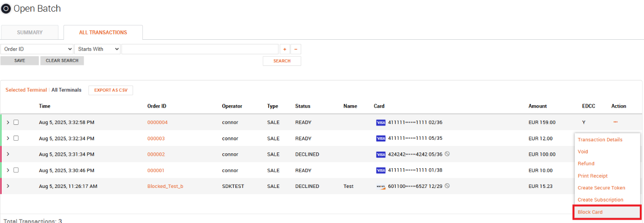Open the three-dot action menu for order 0000004
This screenshot has height=223, width=644.
616,122
